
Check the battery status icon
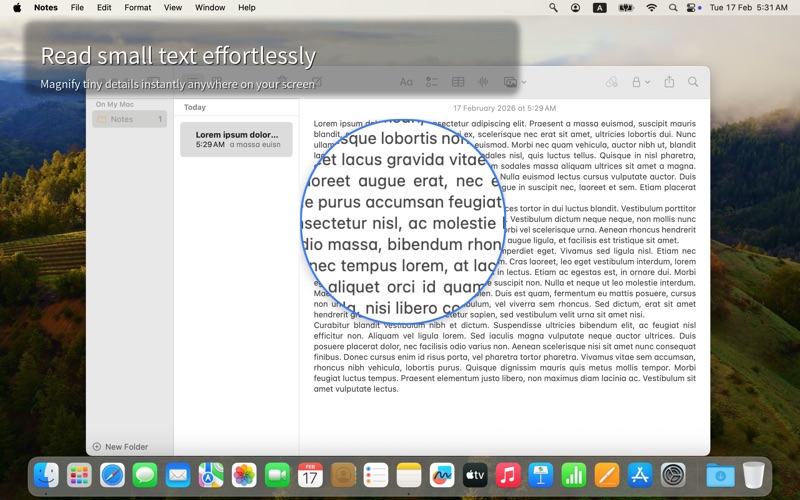click(626, 8)
